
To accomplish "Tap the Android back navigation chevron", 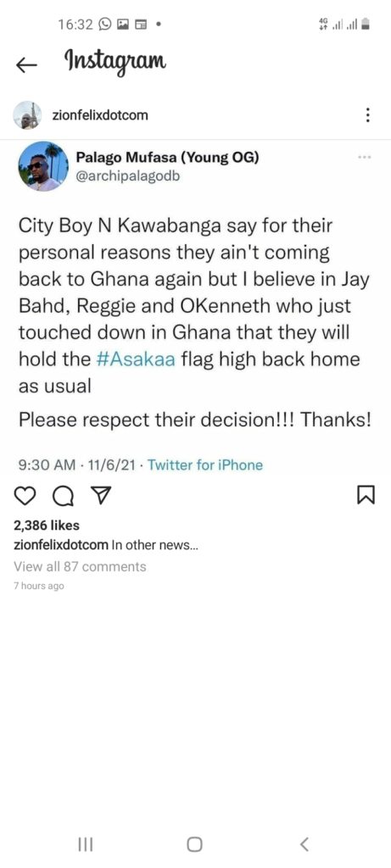I will click(304, 844).
